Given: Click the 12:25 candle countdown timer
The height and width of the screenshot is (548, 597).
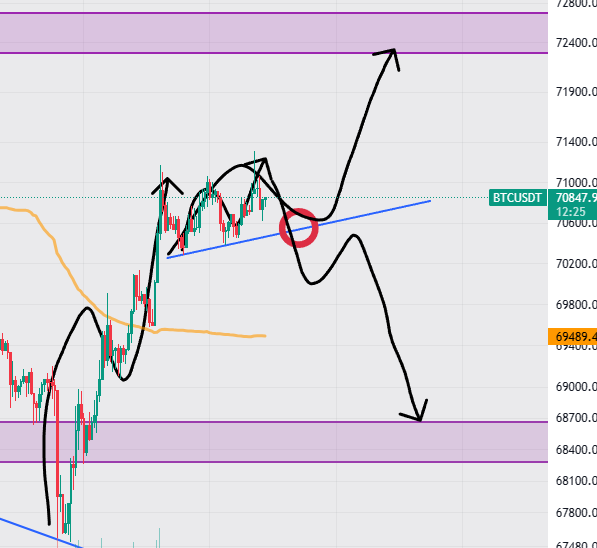Looking at the screenshot, I should coord(570,212).
